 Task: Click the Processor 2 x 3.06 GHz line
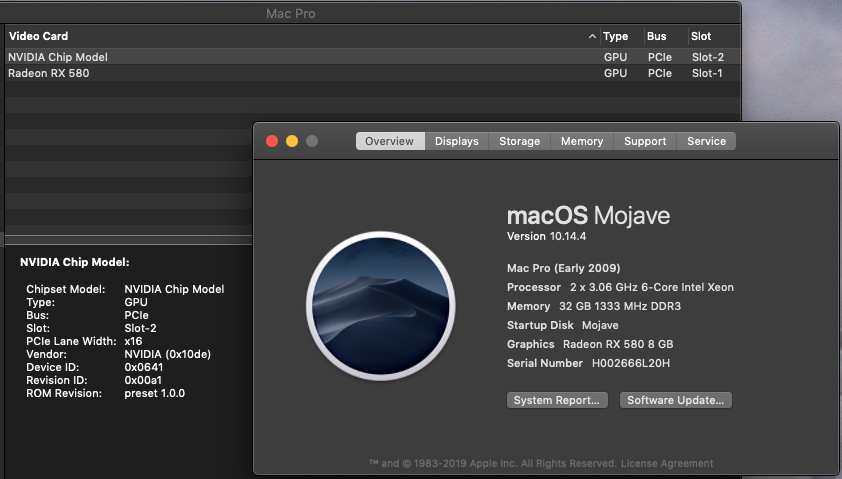(x=620, y=287)
